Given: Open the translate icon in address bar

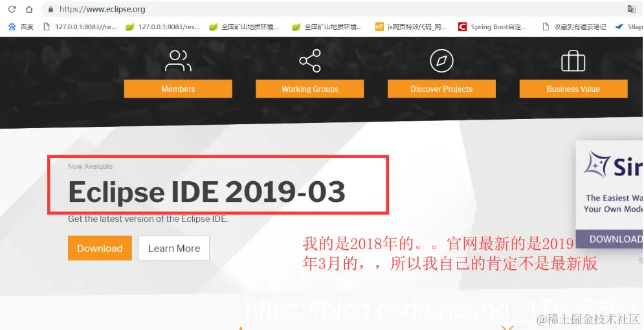Looking at the screenshot, I should [x=631, y=9].
